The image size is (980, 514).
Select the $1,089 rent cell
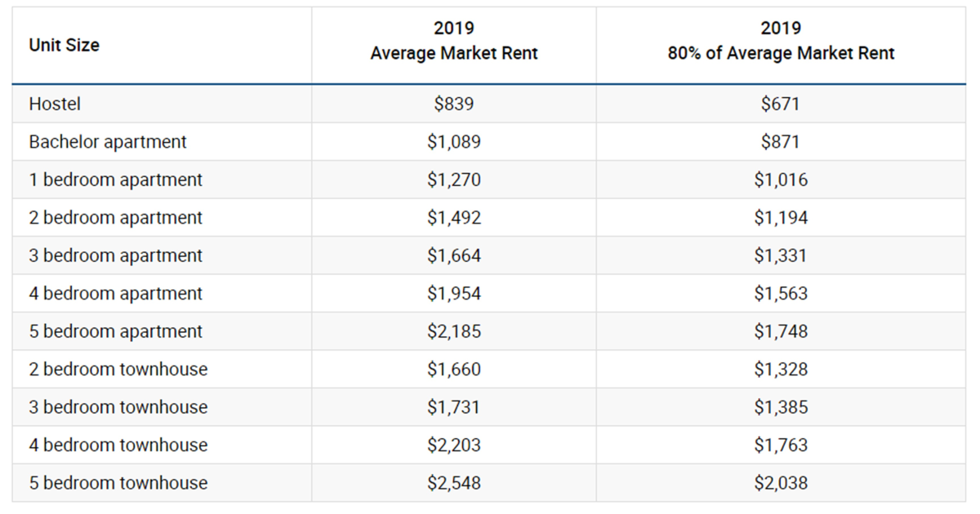454,142
